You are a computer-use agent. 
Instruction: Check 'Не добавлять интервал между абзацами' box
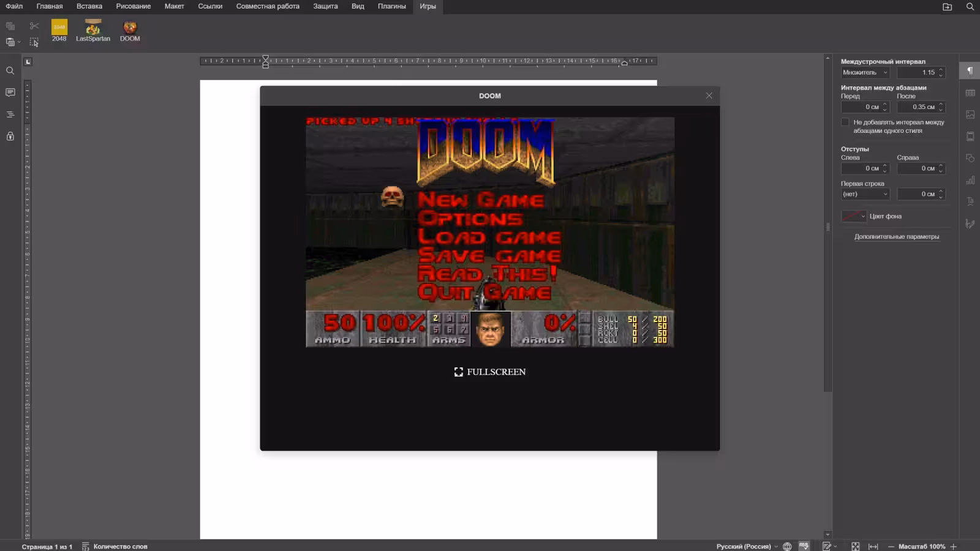pos(845,122)
